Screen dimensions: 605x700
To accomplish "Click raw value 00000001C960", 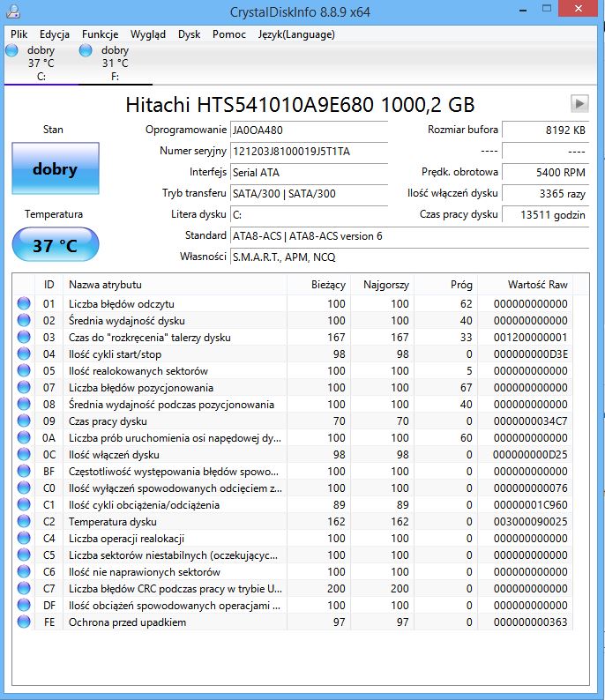I will click(530, 505).
